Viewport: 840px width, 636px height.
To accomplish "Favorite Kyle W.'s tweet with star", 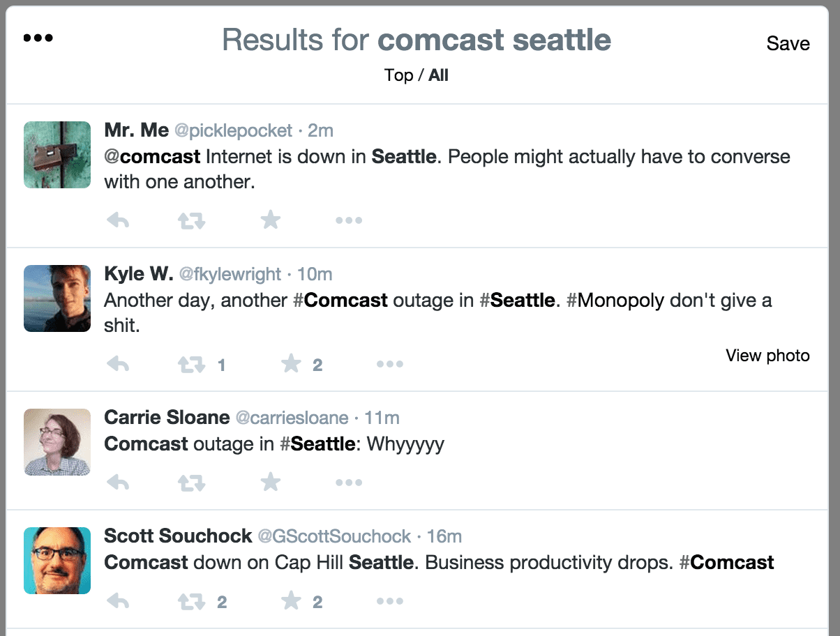I will click(291, 364).
